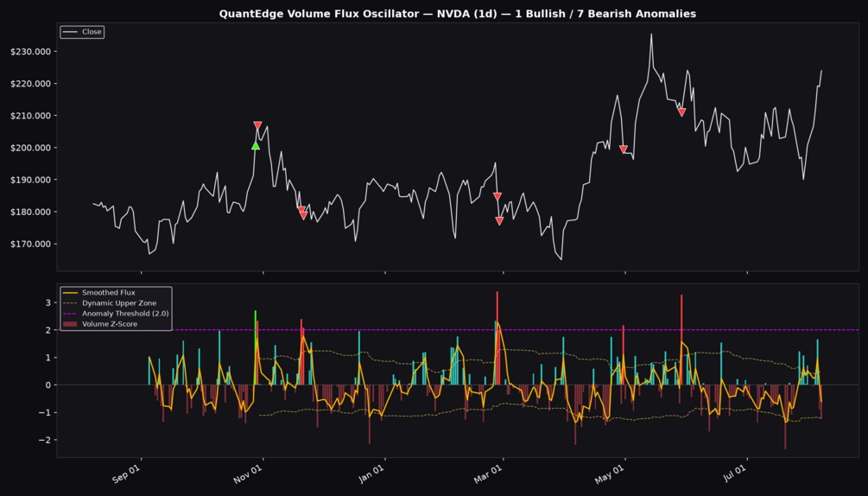Click the Volume Z-Score legend label
The image size is (868, 496).
(110, 324)
